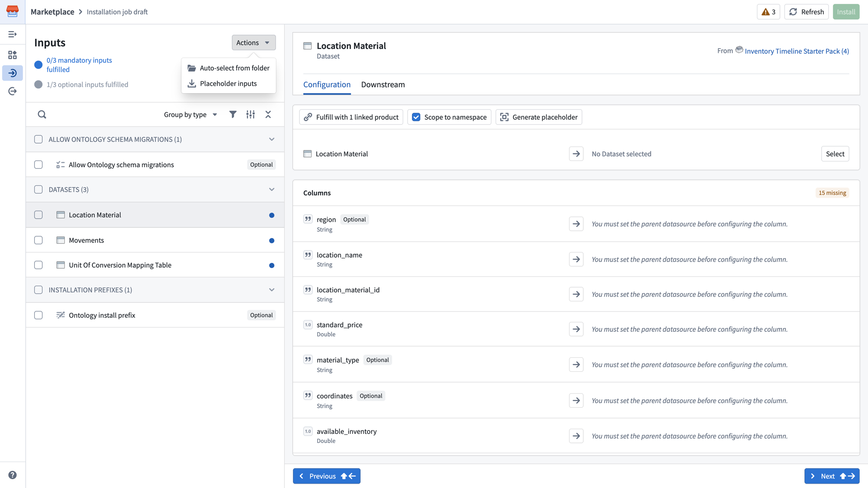
Task: Collapse the Datasets group chevron
Action: point(272,190)
